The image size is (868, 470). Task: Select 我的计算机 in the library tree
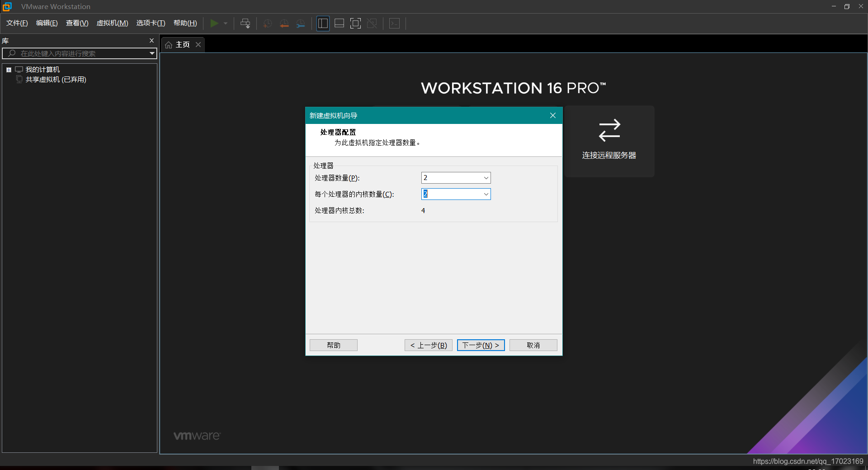(x=42, y=70)
